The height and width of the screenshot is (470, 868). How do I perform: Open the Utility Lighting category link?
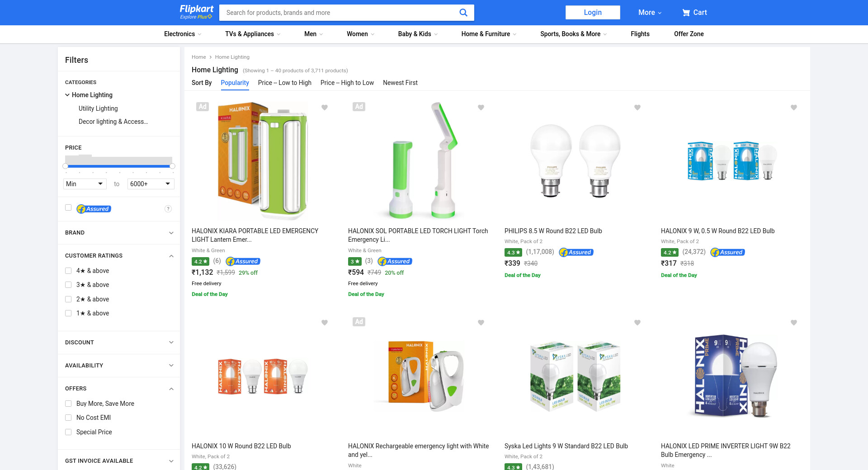pyautogui.click(x=98, y=108)
